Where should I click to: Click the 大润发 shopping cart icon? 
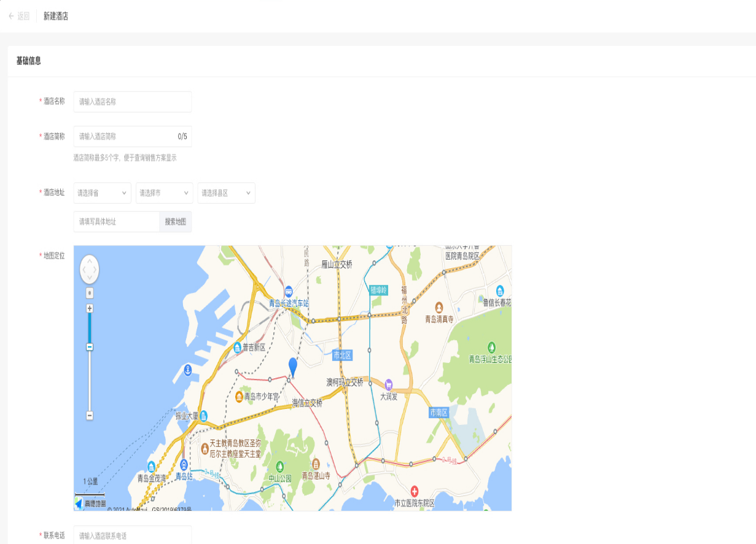(389, 385)
